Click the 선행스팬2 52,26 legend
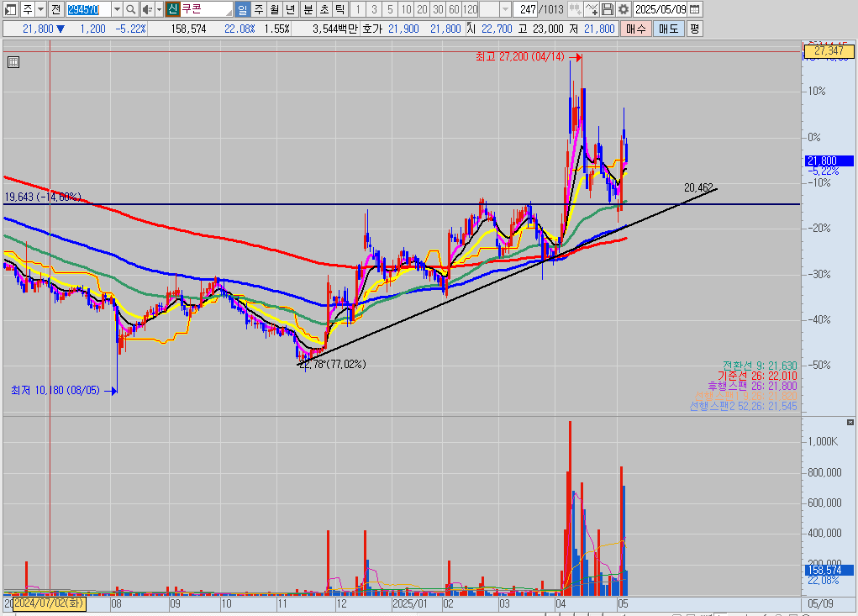Image resolution: width=858 pixels, height=616 pixels. tap(743, 407)
